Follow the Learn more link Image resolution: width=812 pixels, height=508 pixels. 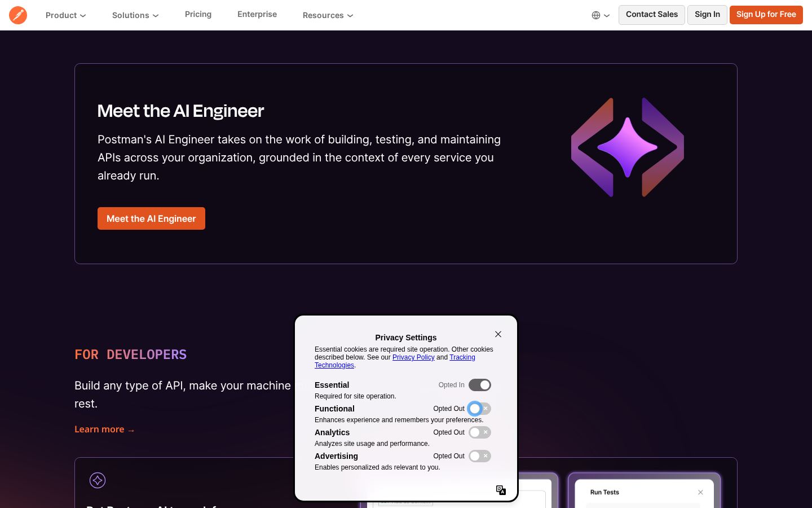(x=104, y=430)
